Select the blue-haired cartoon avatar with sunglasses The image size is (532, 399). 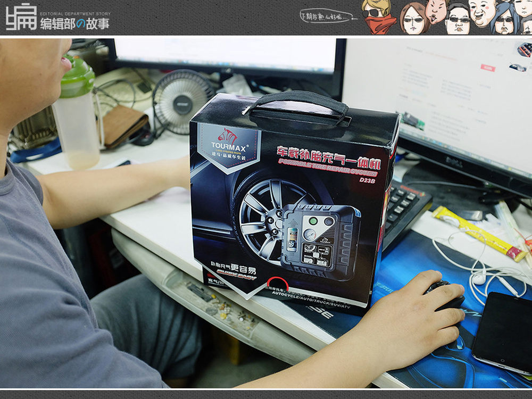(x=504, y=20)
